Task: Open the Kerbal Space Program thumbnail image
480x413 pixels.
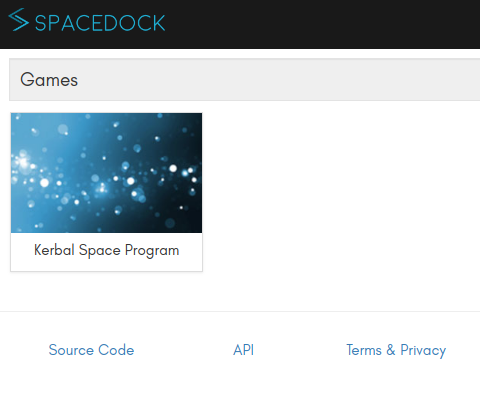Action: coord(106,173)
